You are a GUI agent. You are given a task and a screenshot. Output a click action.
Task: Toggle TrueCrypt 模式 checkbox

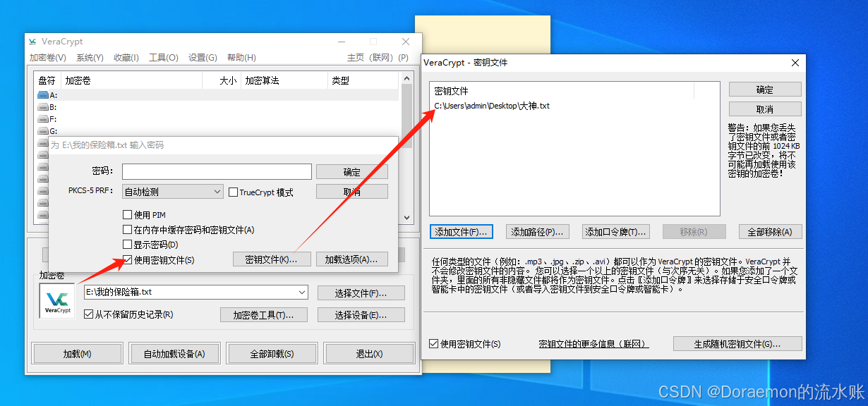tap(234, 192)
